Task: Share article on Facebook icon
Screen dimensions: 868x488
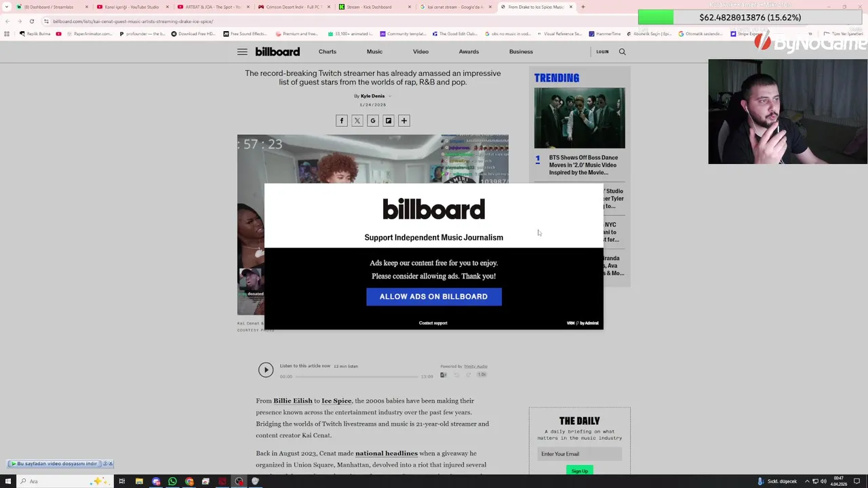Action: pos(342,121)
